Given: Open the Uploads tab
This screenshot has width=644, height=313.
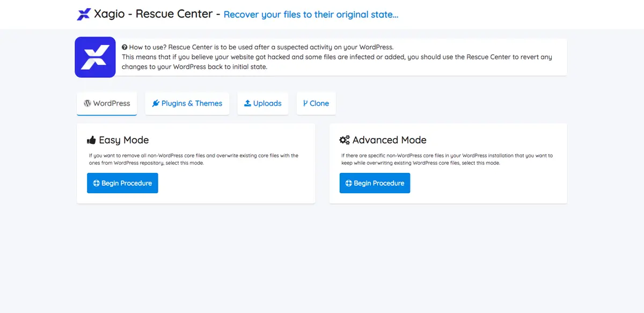Looking at the screenshot, I should click(263, 103).
